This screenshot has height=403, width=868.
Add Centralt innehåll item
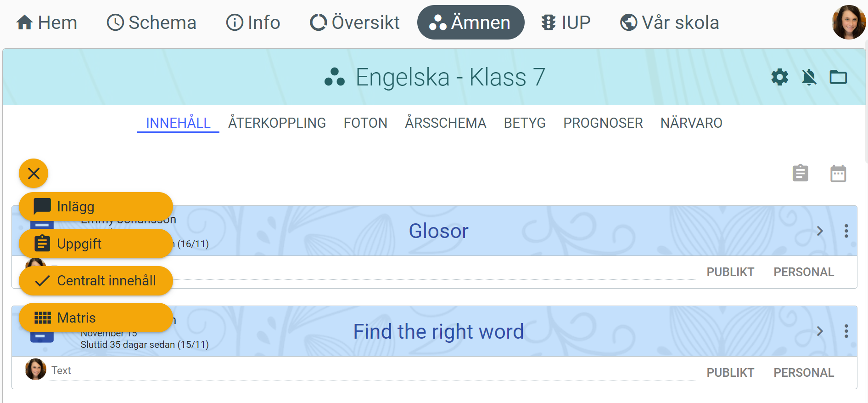95,281
